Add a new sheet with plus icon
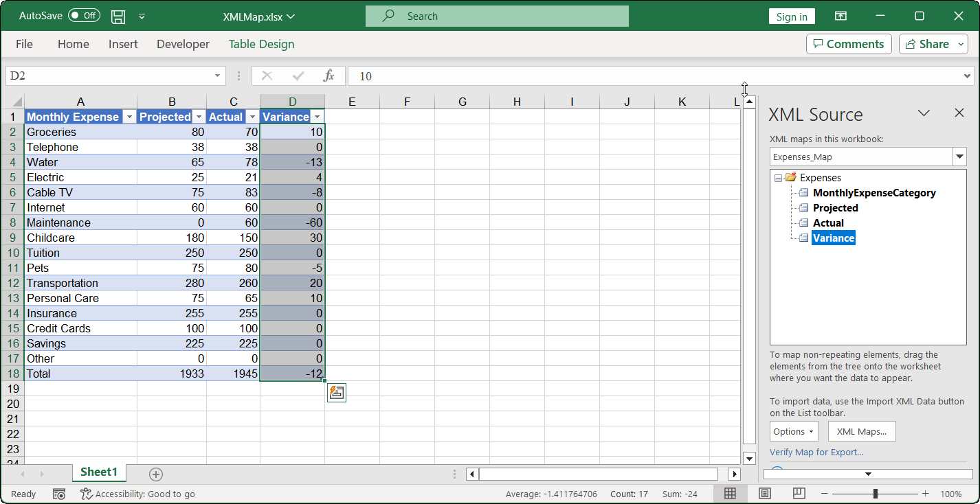Viewport: 980px width, 504px height. (156, 474)
